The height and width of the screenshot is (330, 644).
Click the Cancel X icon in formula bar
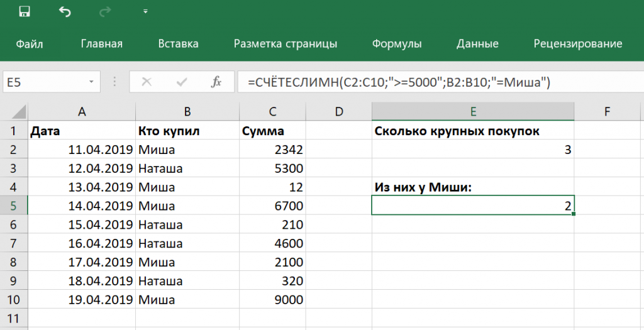pos(147,82)
